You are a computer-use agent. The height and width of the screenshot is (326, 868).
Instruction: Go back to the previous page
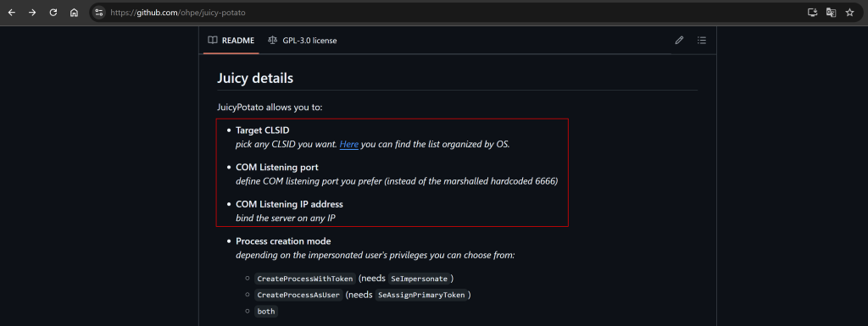(x=12, y=12)
